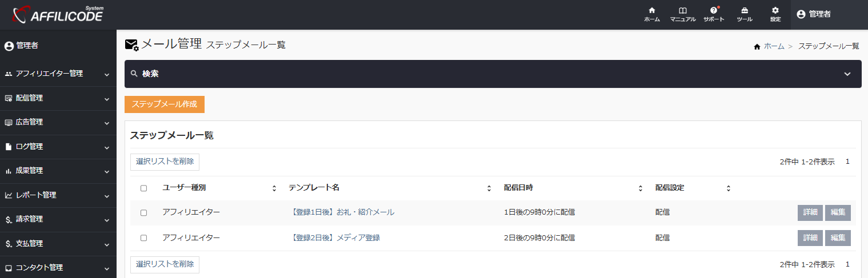Expand 広告管理 menu chevron
This screenshot has height=278, width=868.
click(x=107, y=123)
